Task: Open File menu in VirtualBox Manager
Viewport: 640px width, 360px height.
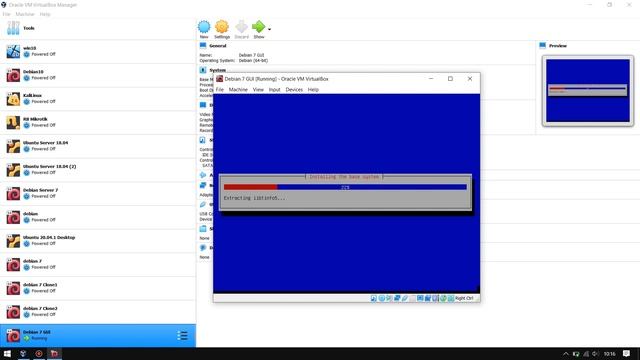Action: click(7, 14)
